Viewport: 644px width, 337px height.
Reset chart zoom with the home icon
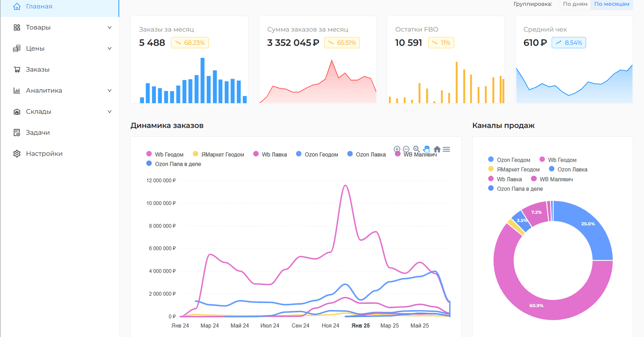tap(437, 149)
